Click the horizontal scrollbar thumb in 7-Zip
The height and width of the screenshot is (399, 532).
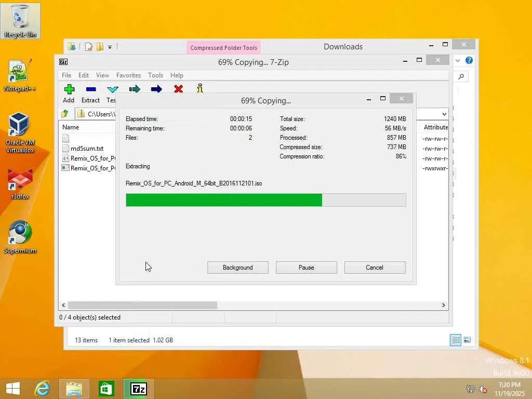pyautogui.click(x=142, y=305)
